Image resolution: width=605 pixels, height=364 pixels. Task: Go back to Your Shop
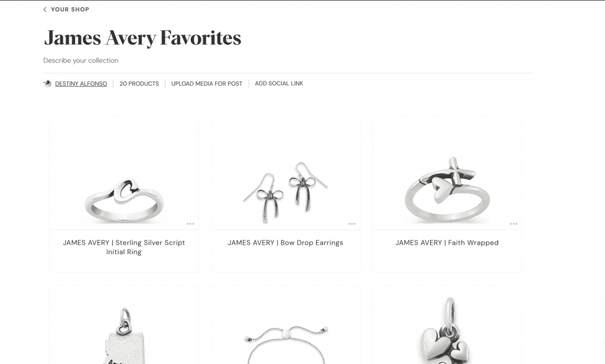tap(70, 9)
